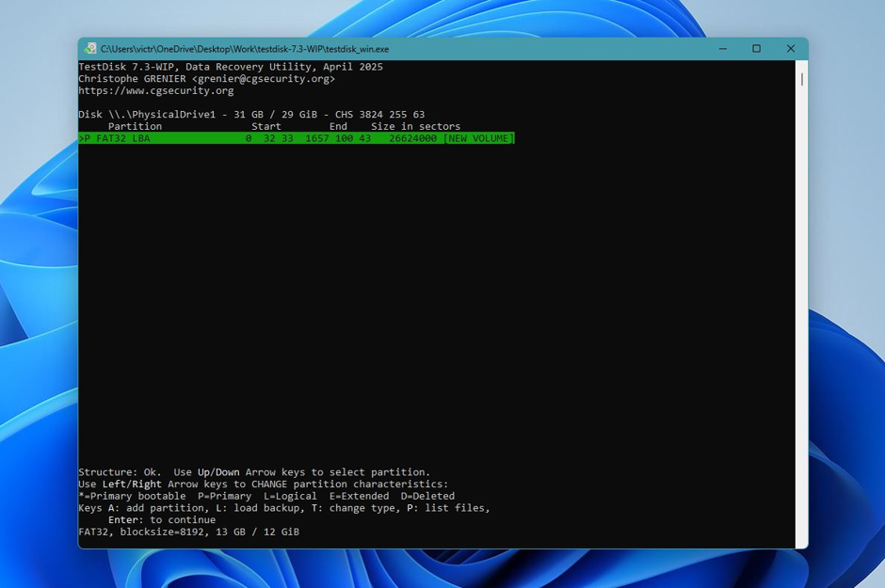The image size is (885, 588).
Task: Click the 26624000 sectors size value
Action: coord(412,138)
